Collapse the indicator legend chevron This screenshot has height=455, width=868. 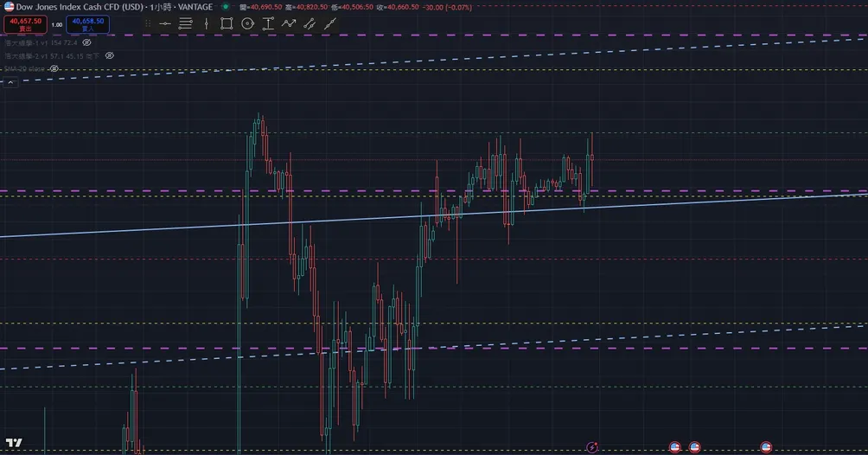pos(10,82)
